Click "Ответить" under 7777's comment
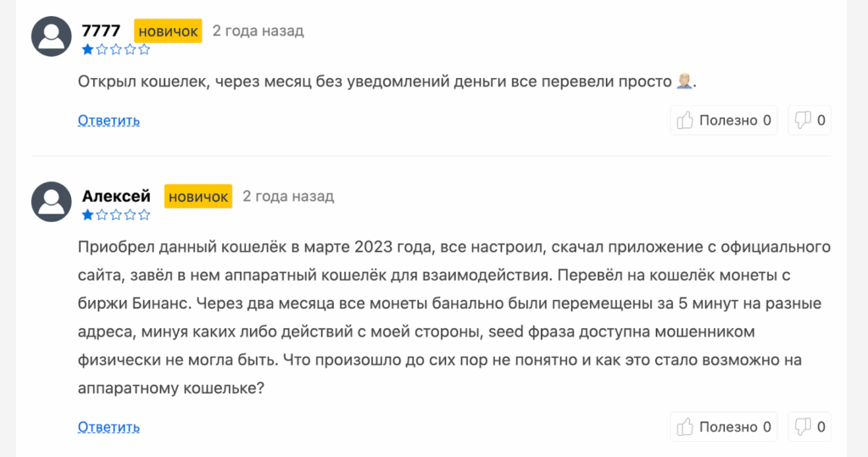 pos(108,120)
